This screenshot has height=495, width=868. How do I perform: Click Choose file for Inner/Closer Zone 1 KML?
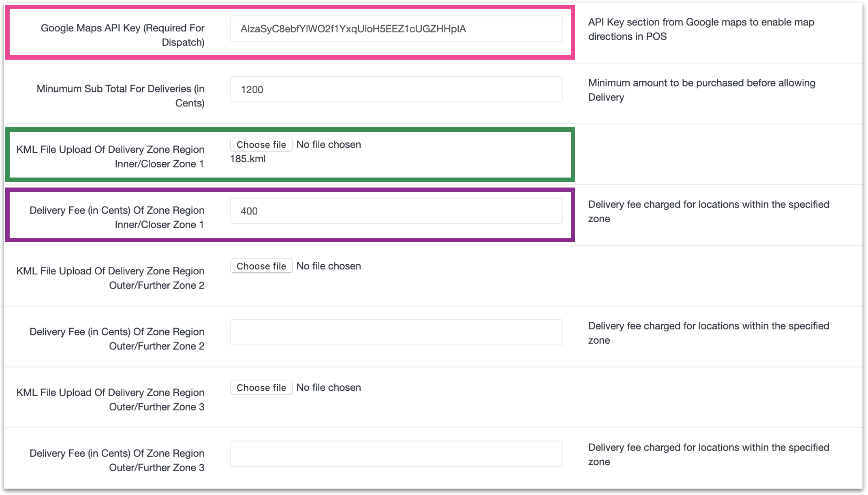pos(261,144)
